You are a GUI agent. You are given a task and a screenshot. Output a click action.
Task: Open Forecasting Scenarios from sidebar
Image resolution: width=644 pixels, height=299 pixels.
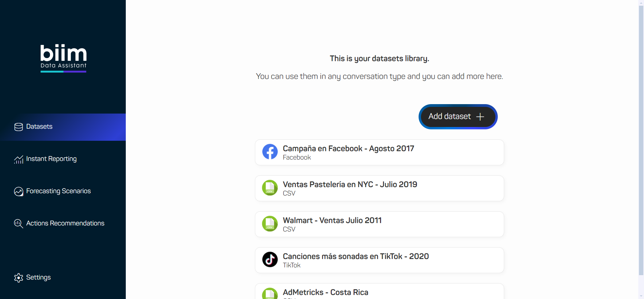[x=58, y=191]
